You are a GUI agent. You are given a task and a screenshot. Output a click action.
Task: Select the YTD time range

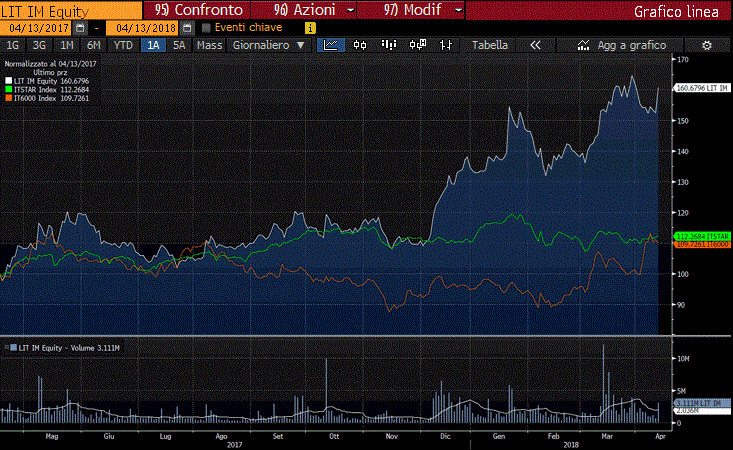coord(123,45)
